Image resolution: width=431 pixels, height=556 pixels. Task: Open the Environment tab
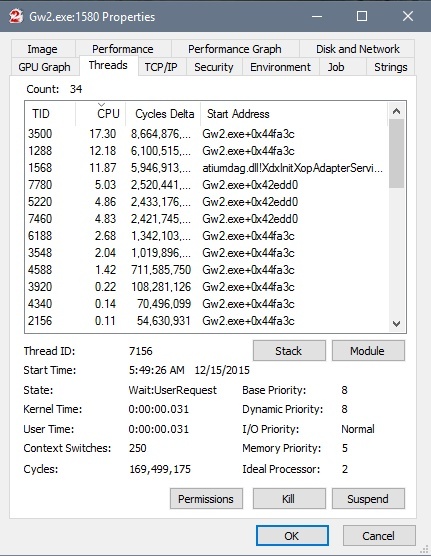click(x=280, y=67)
